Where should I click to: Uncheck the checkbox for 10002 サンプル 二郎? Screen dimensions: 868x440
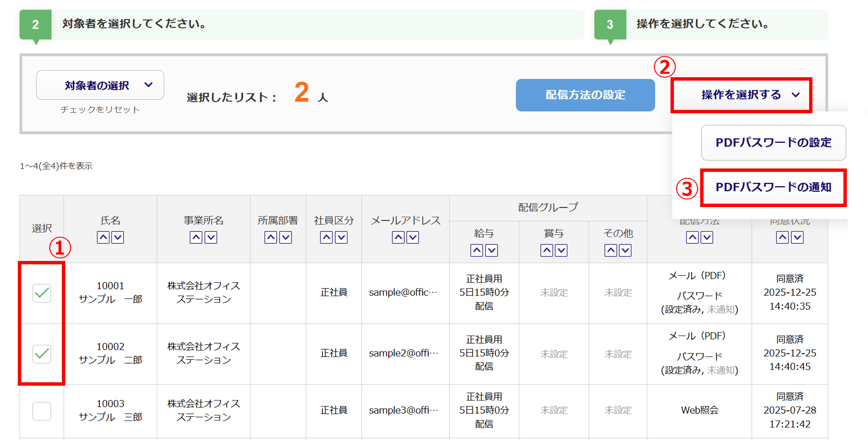[x=42, y=354]
